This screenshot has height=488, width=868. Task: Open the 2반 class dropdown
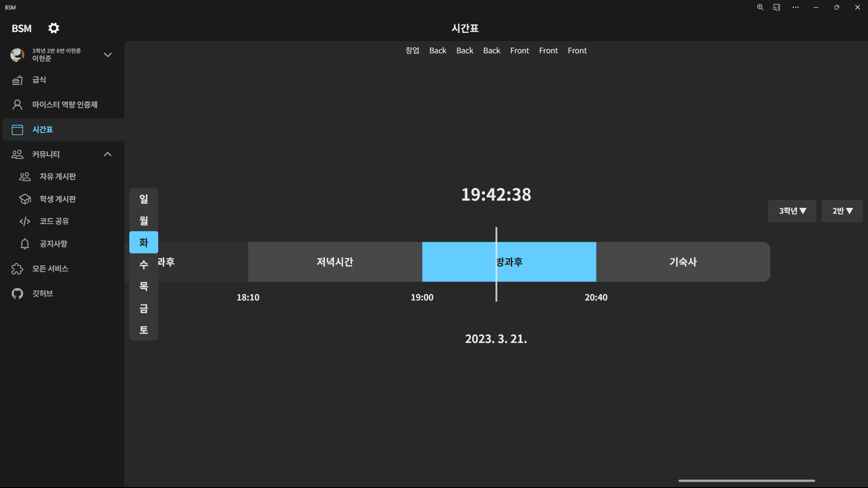[842, 211]
